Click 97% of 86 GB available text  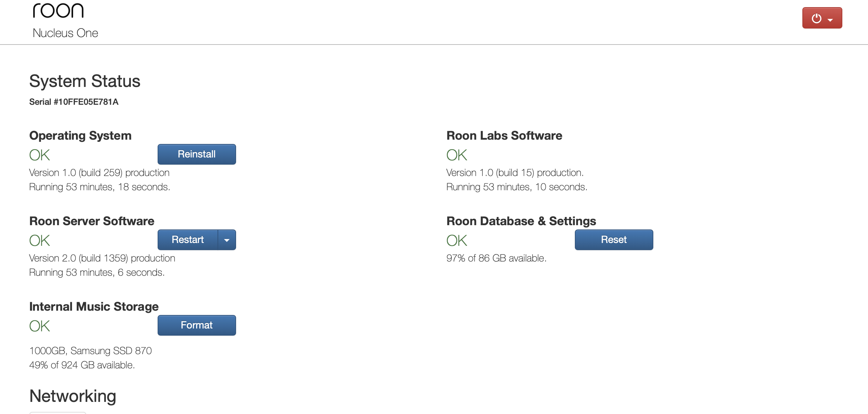pyautogui.click(x=496, y=258)
